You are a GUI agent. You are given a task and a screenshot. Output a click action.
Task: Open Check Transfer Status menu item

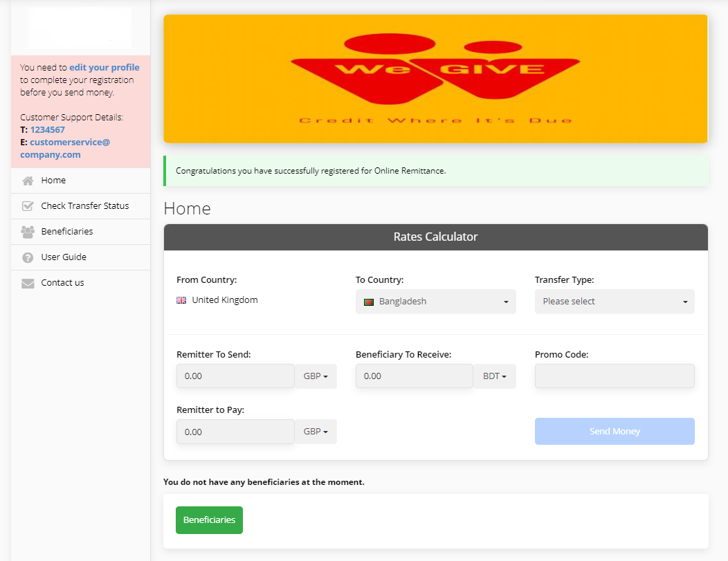[x=81, y=206]
